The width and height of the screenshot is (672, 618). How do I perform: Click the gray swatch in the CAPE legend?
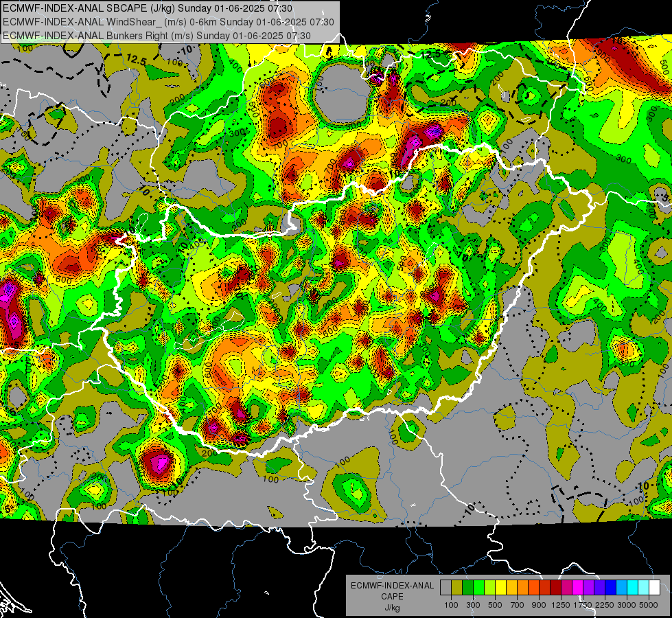[x=445, y=588]
